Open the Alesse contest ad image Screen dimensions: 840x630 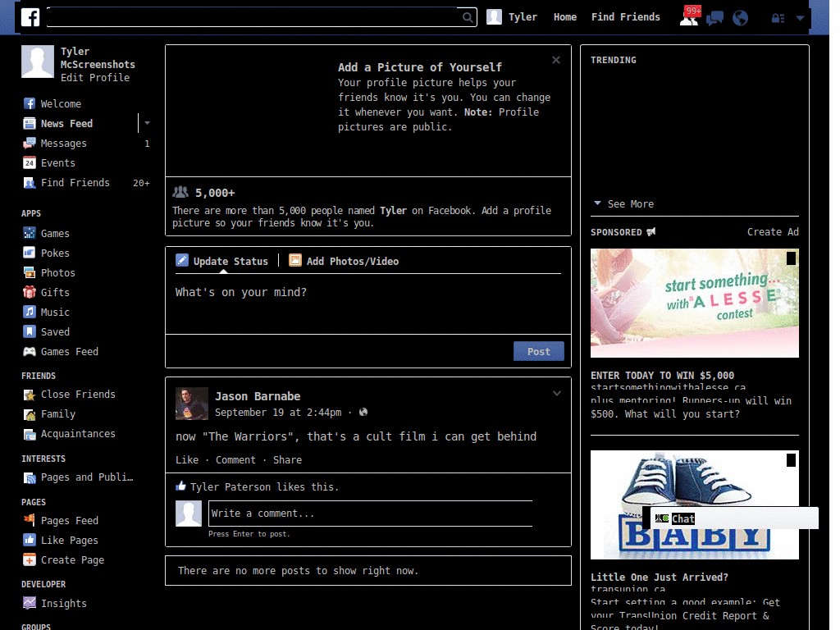click(x=694, y=303)
